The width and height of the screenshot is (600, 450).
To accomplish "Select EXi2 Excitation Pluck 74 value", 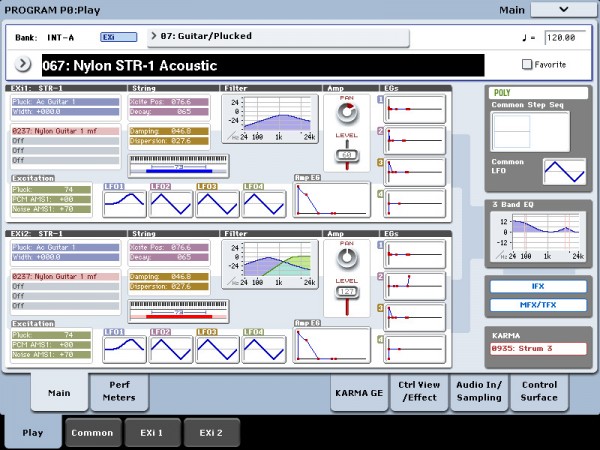I will [51, 335].
